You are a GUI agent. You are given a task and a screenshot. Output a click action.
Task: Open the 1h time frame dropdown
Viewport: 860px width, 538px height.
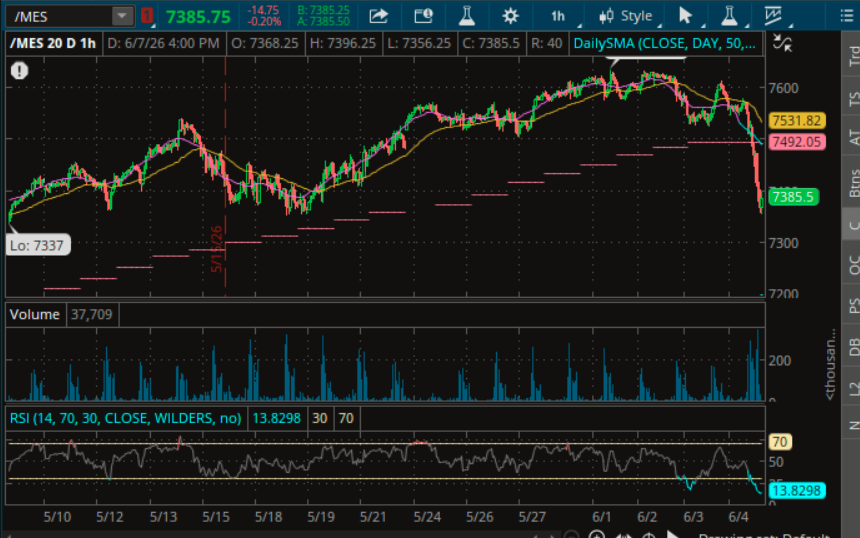pos(559,16)
